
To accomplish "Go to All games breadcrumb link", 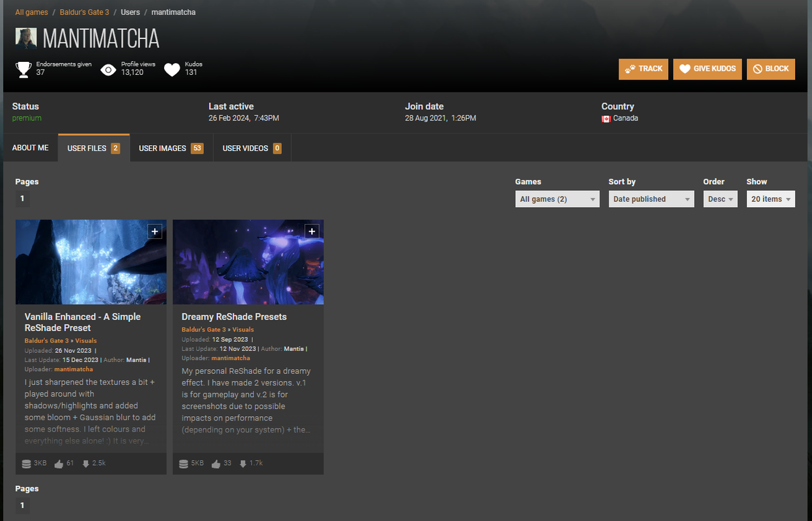I will (x=31, y=12).
